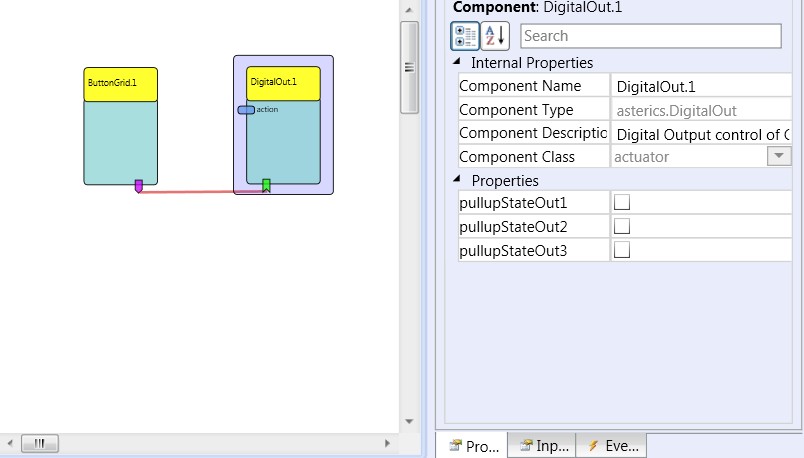This screenshot has width=804, height=458.
Task: Enable the pullupStateOut3 checkbox
Action: [621, 250]
